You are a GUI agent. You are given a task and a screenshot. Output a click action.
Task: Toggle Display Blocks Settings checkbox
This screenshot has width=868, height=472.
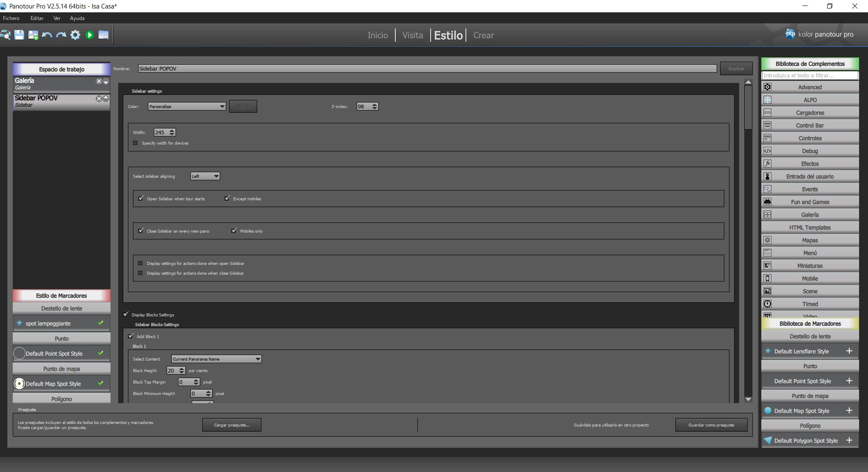pos(126,314)
